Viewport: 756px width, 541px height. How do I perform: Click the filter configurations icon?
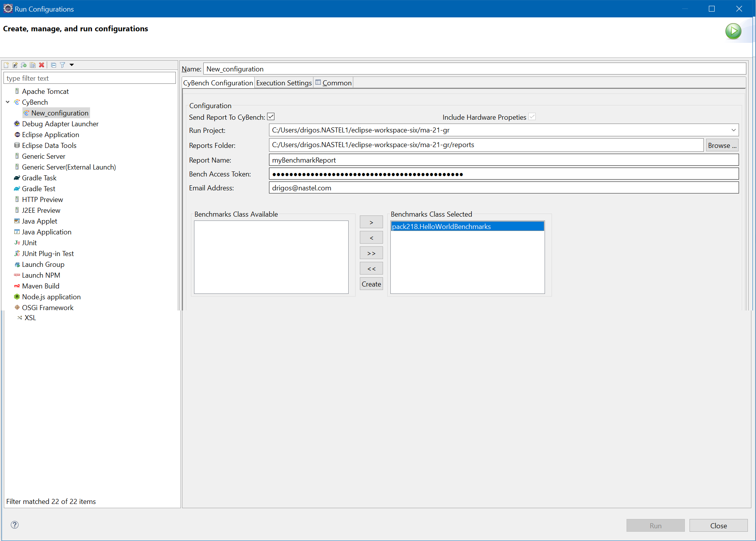point(63,66)
